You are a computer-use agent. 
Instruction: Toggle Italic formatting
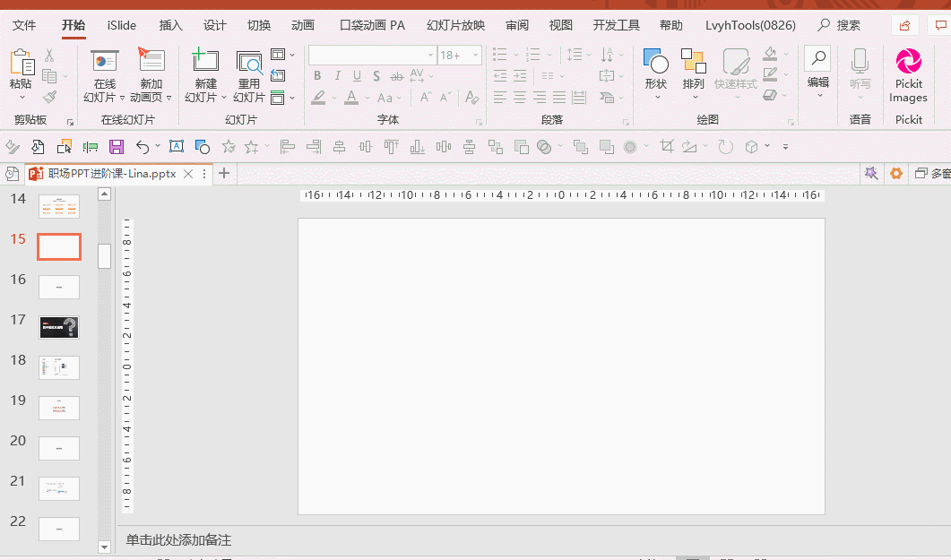pyautogui.click(x=337, y=76)
